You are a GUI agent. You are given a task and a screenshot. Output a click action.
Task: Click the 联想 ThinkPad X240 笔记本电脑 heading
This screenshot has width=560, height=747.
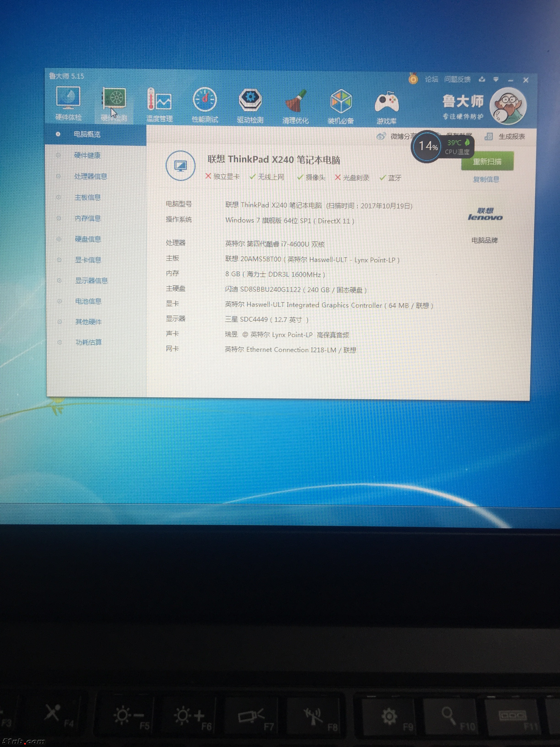[274, 159]
